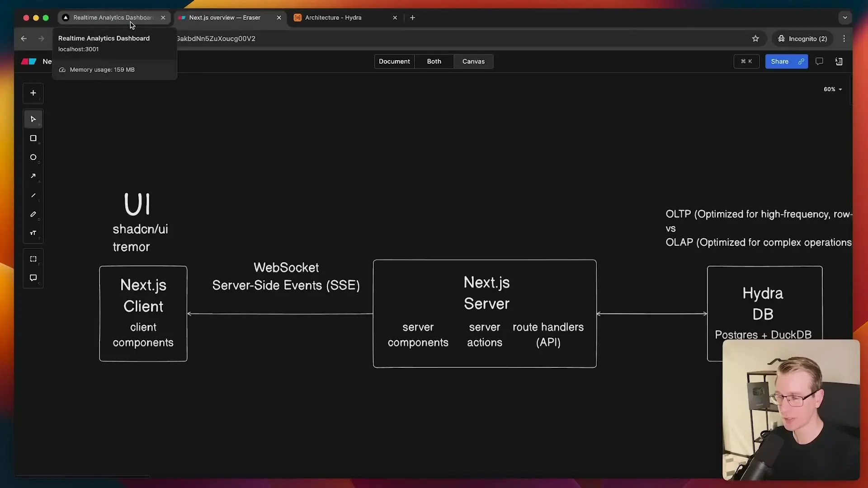Viewport: 868px width, 488px height.
Task: Select the server actions text
Action: point(485,334)
